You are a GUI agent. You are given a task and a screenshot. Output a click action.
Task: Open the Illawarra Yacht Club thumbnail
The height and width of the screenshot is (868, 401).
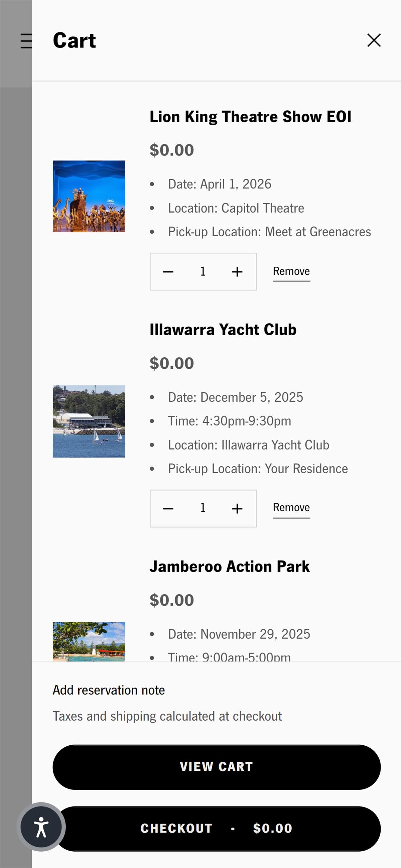click(89, 421)
